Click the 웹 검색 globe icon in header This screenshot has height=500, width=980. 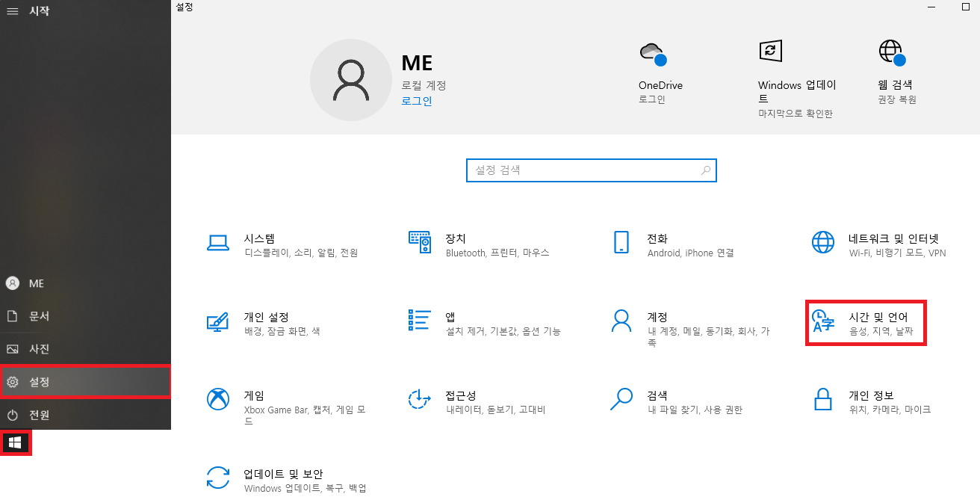[x=892, y=53]
